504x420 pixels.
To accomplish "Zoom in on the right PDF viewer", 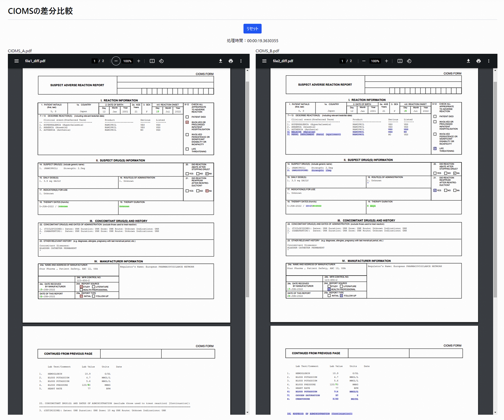I will point(386,61).
